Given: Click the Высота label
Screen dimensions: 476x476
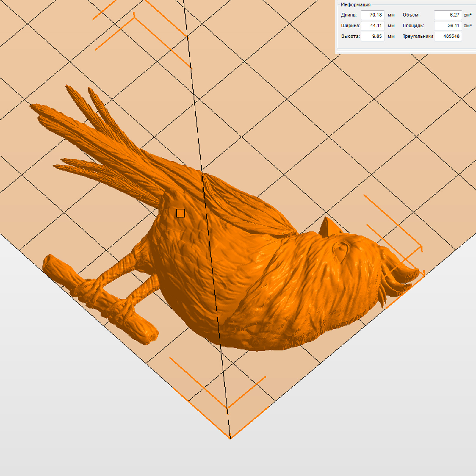Looking at the screenshot, I should point(350,36).
